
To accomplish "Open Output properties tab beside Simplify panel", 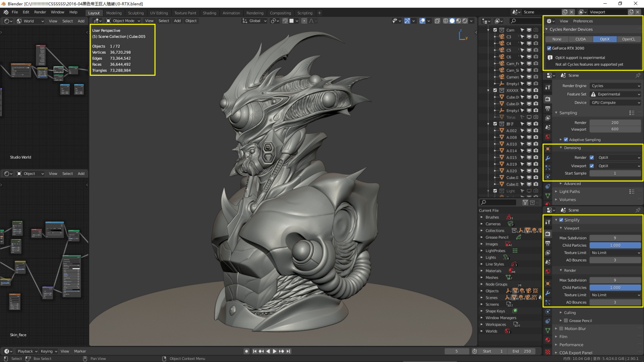I will pyautogui.click(x=548, y=243).
